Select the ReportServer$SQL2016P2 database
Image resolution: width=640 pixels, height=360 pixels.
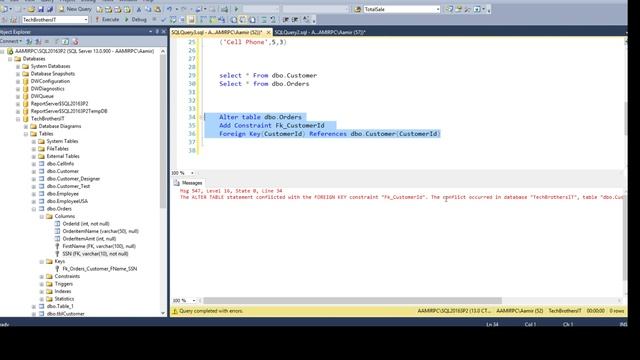point(59,104)
